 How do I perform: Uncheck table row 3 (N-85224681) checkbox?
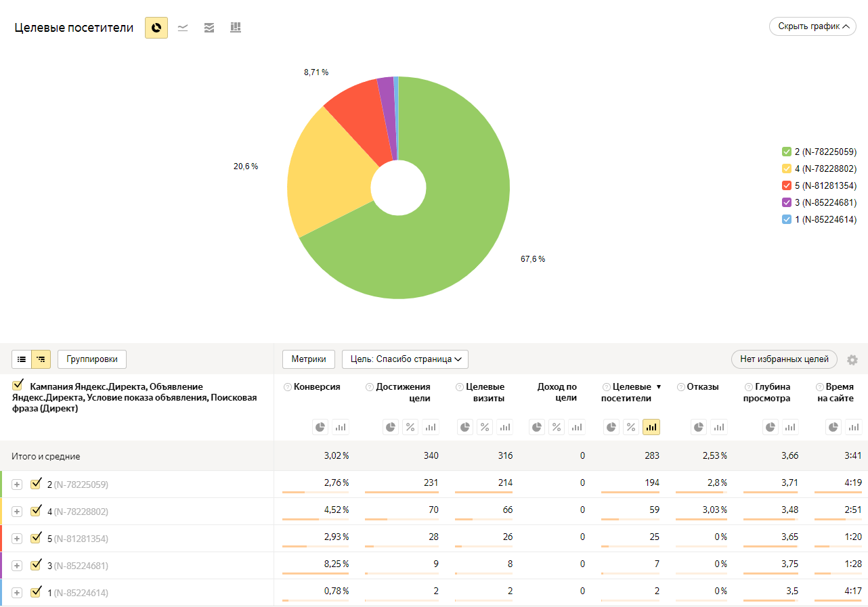pos(37,565)
